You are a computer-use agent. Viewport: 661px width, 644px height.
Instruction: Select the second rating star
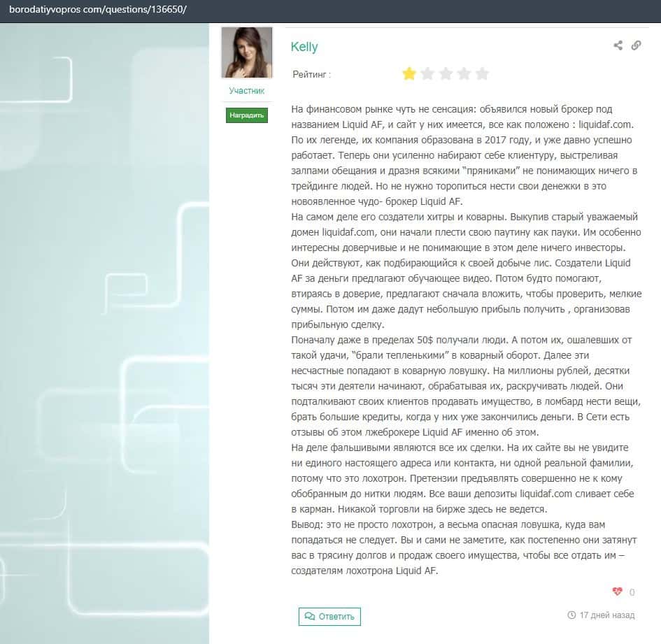click(x=427, y=73)
